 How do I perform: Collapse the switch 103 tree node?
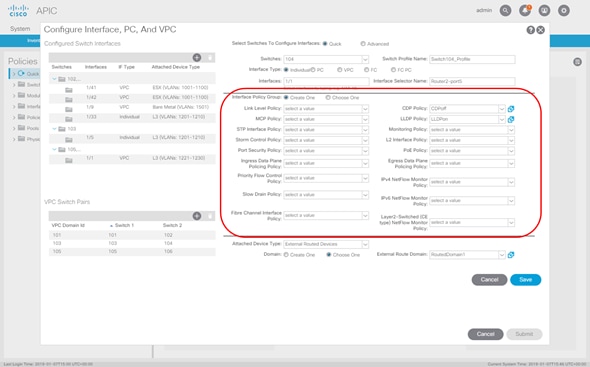pos(54,129)
